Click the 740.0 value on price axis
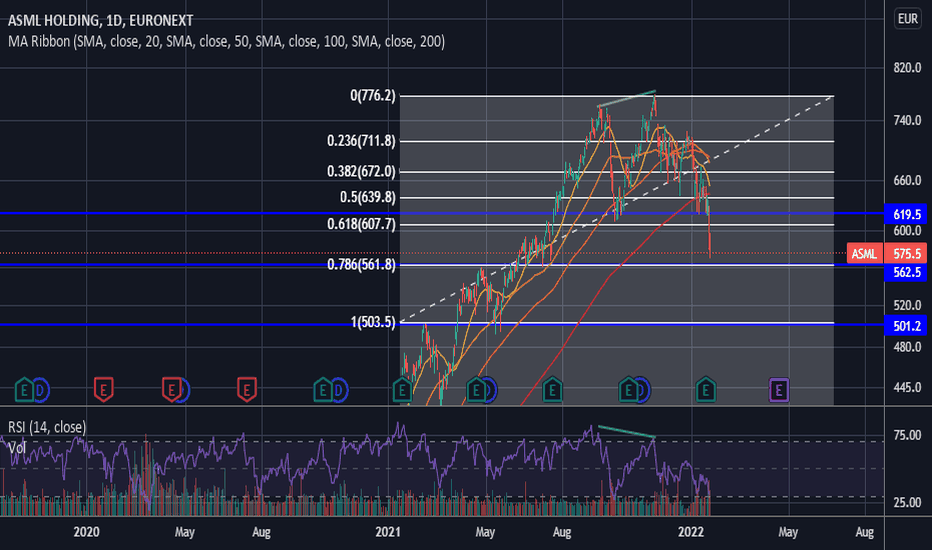Image resolution: width=932 pixels, height=550 pixels. tap(907, 121)
